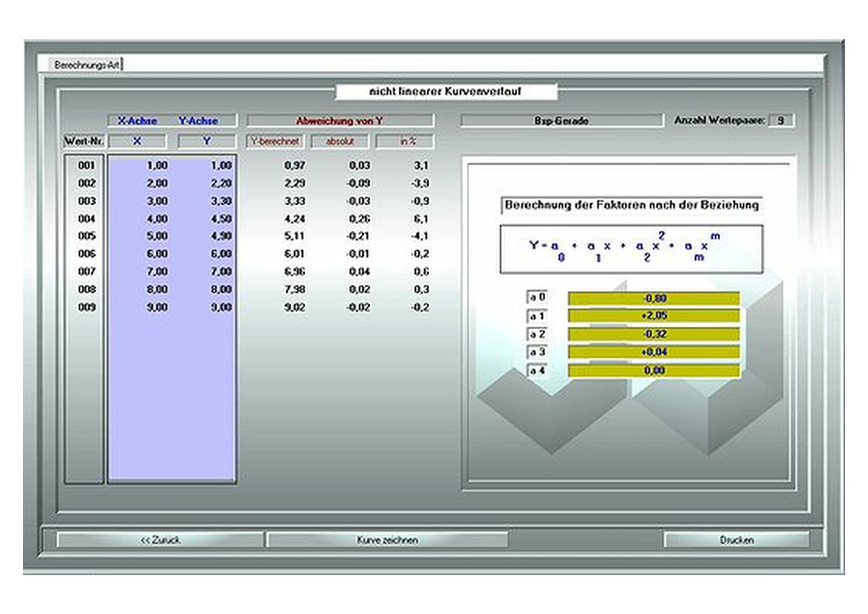
Task: Click the absolut column header
Action: pyautogui.click(x=340, y=141)
